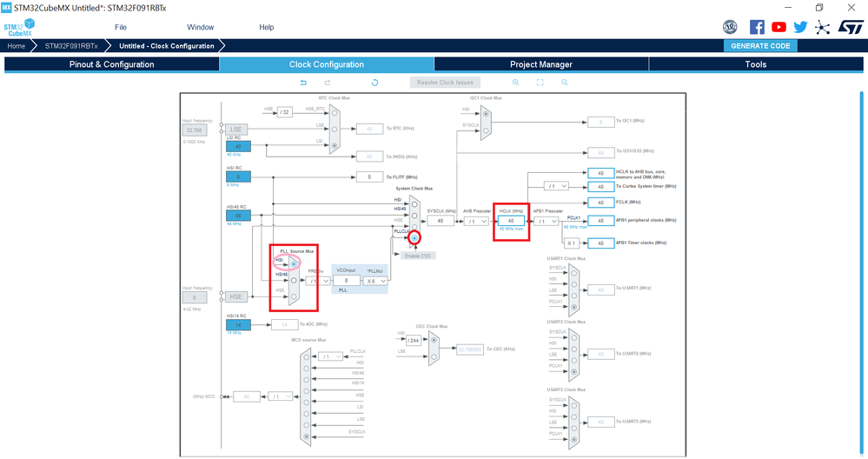Click the LSI RC blue value block
This screenshot has height=459, width=868.
(238, 147)
